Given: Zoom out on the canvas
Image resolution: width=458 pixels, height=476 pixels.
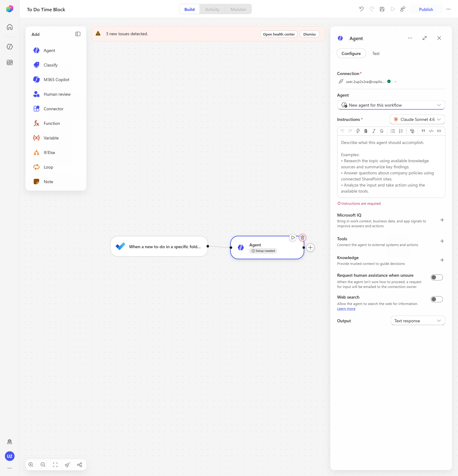Looking at the screenshot, I should click(43, 465).
